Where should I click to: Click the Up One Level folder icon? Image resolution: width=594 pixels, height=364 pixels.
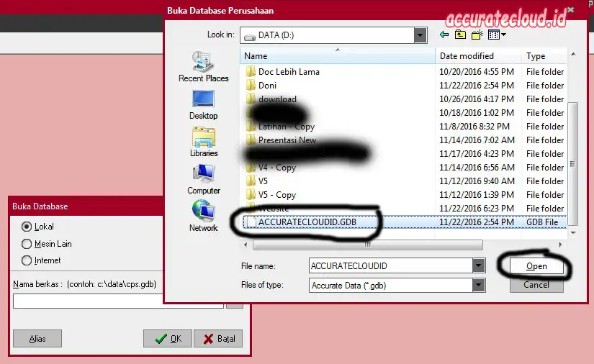click(x=460, y=35)
